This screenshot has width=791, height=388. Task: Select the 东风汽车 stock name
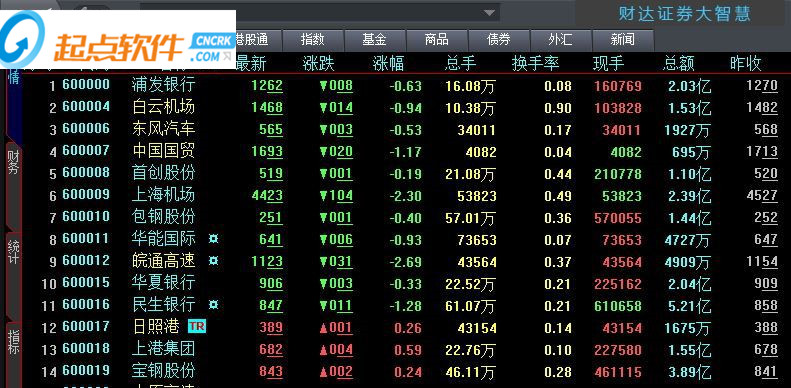tap(163, 129)
